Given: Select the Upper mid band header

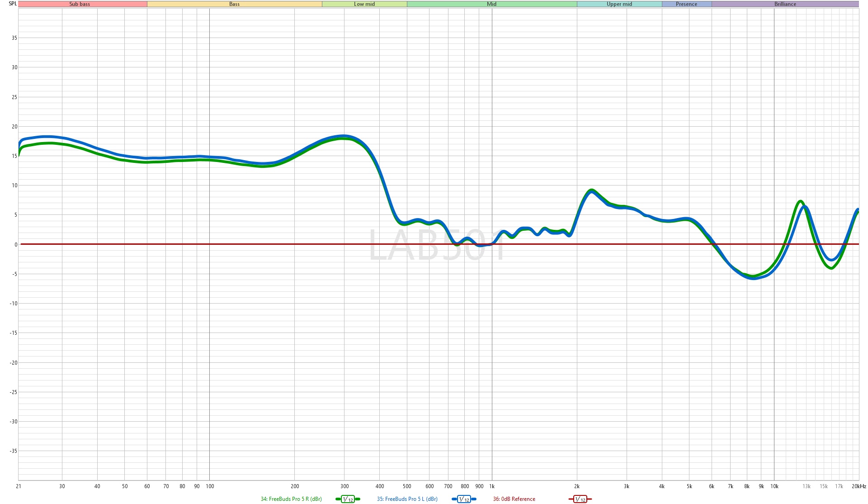Looking at the screenshot, I should tap(619, 4).
